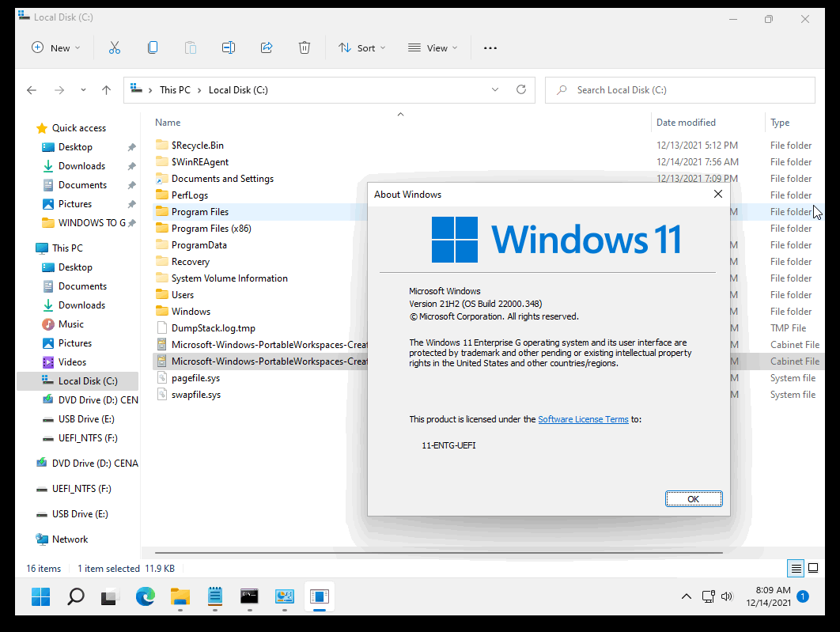Open Notepad taskbar icon
840x632 pixels.
click(x=215, y=596)
